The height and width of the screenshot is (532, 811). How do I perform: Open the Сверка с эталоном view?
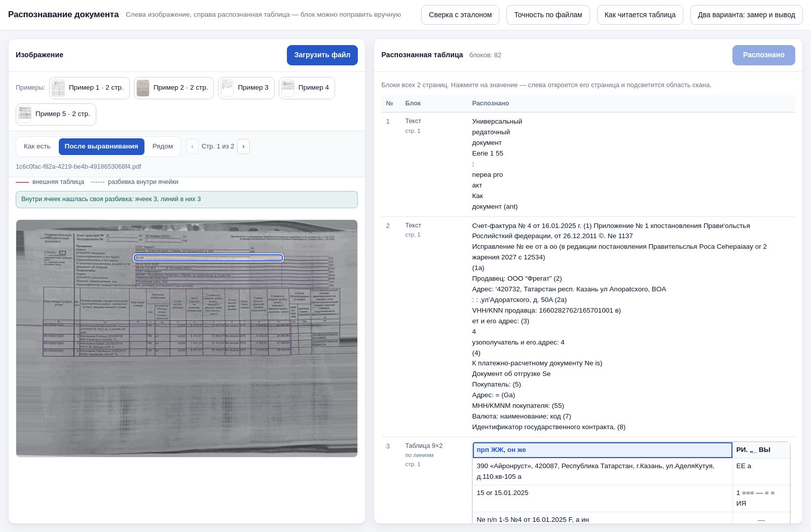(460, 15)
